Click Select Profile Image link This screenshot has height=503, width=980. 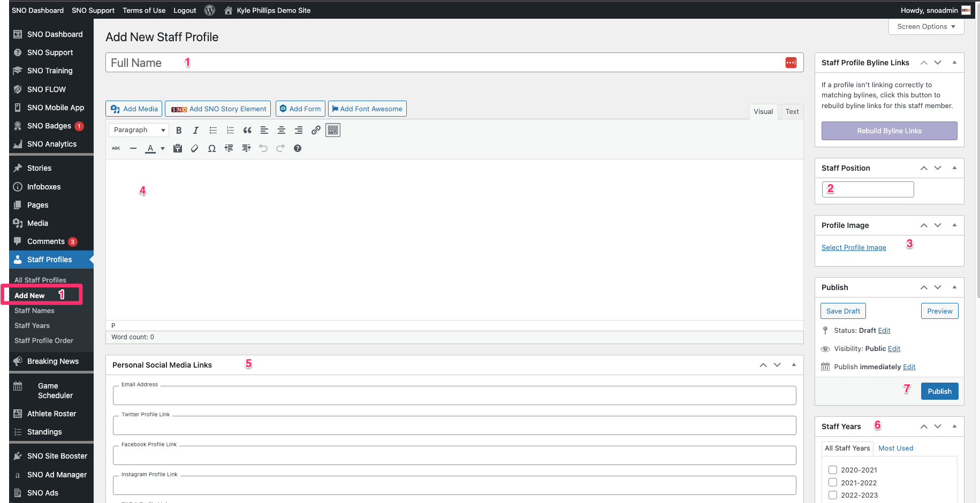tap(854, 247)
